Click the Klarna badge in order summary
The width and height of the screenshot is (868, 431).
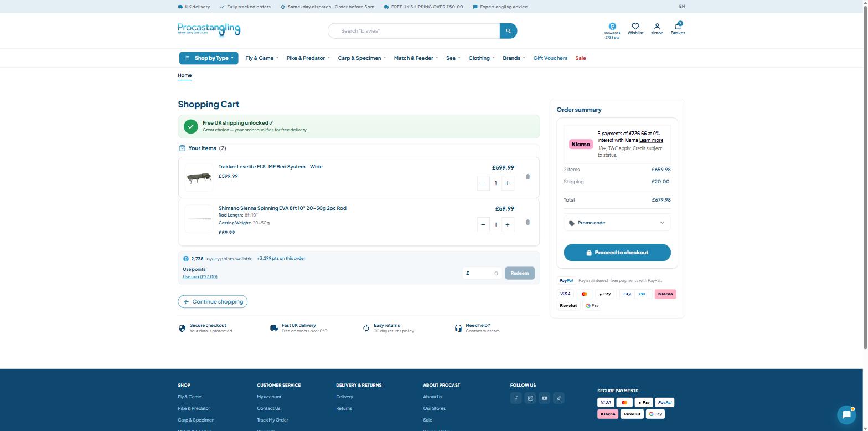(581, 144)
